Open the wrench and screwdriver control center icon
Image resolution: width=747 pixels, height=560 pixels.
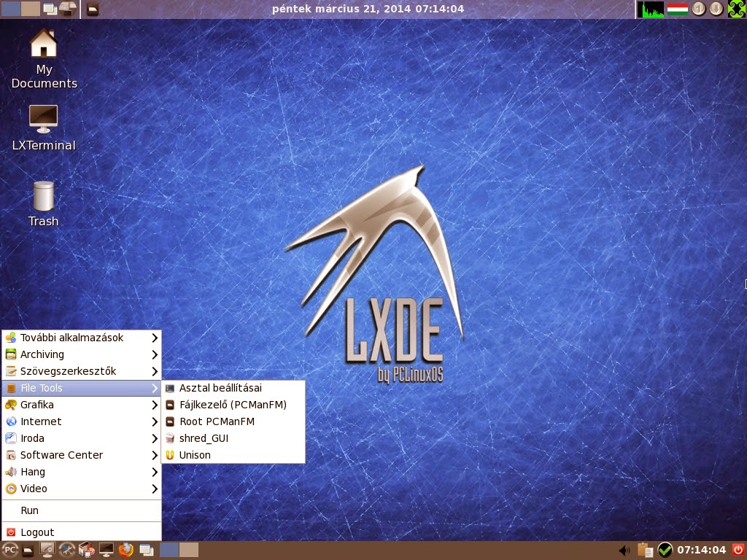point(66,551)
